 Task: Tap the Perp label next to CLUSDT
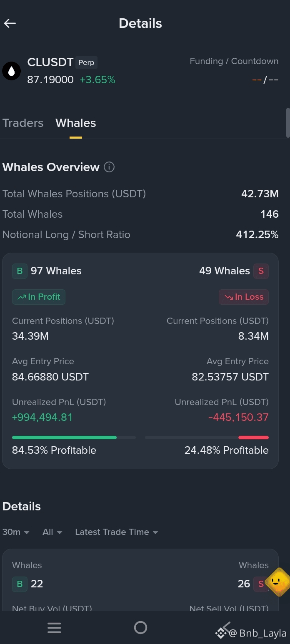(x=86, y=62)
